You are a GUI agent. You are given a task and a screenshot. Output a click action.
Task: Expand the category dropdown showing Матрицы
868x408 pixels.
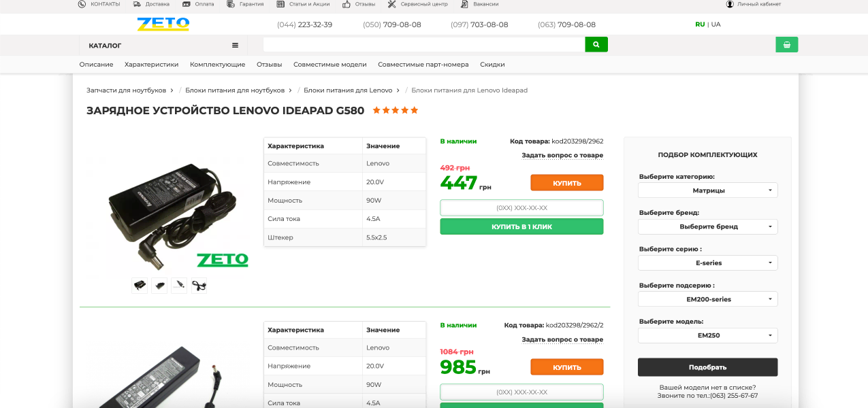tap(707, 190)
